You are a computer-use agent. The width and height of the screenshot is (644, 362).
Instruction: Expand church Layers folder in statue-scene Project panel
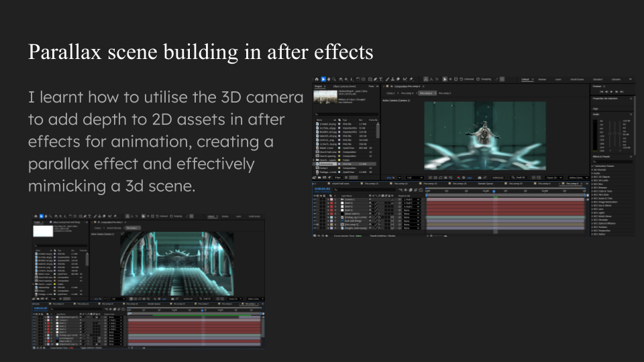(313, 160)
